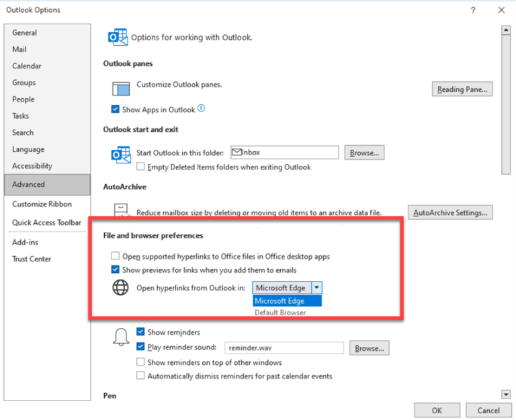The width and height of the screenshot is (516, 420).
Task: Open AutoArchive Settings...
Action: (x=450, y=212)
